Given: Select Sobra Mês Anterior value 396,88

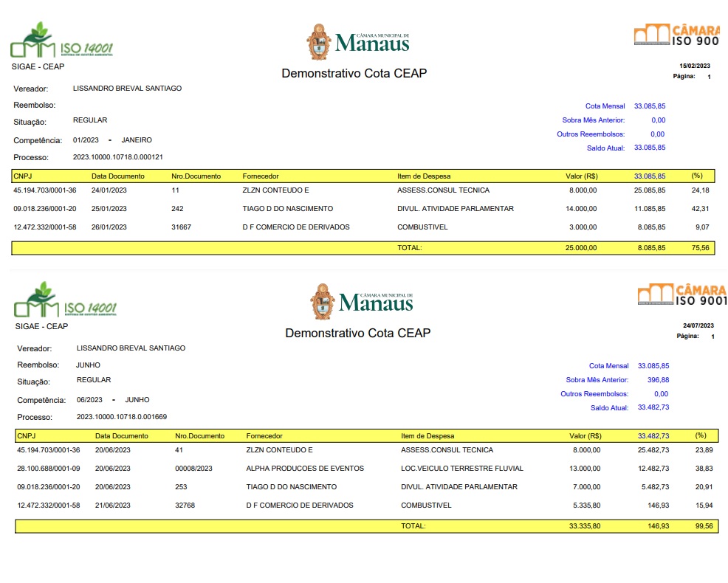Looking at the screenshot, I should tap(659, 380).
